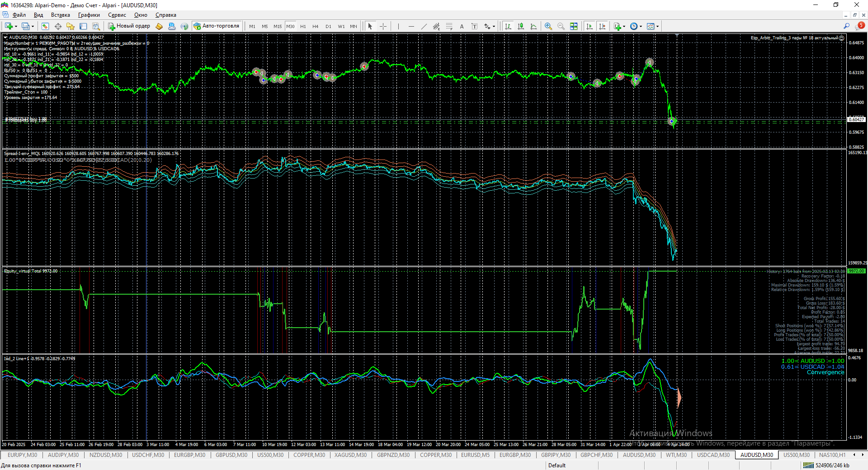This screenshot has width=868, height=470.
Task: Switch to bar chart display
Action: (508, 26)
